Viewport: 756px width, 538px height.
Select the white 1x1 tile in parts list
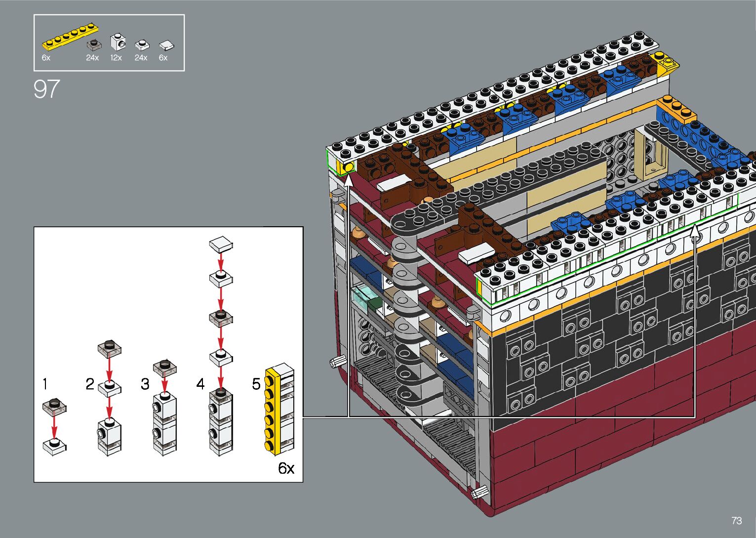[166, 45]
